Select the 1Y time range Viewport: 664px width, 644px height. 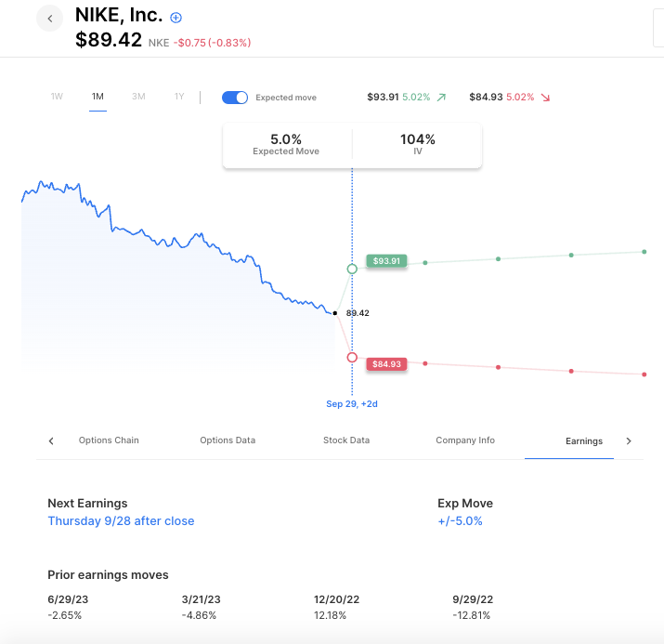tap(179, 97)
